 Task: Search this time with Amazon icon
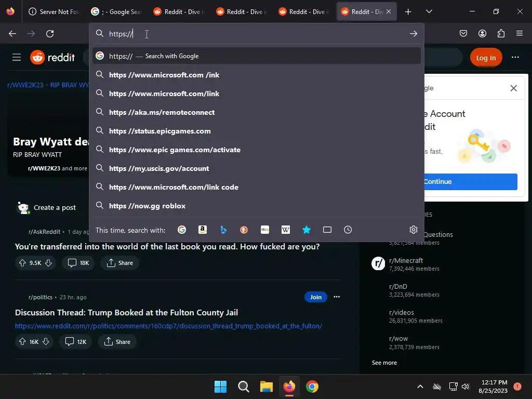pos(203,230)
